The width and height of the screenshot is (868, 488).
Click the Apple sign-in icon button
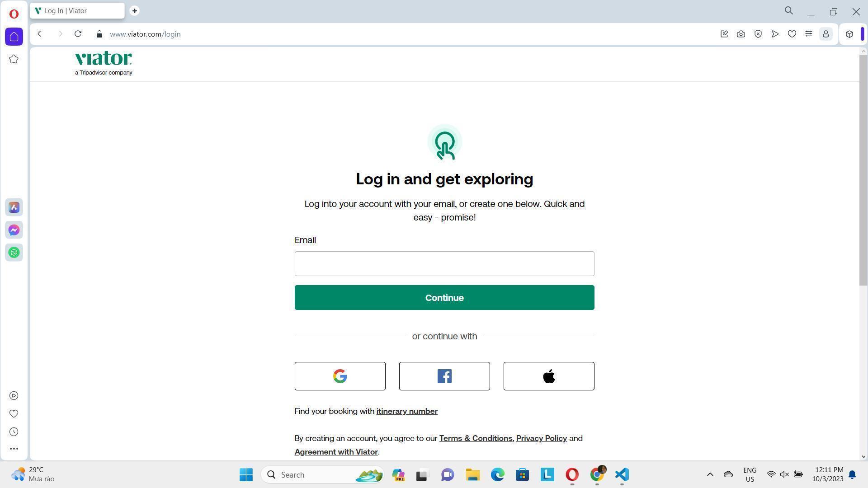548,376
